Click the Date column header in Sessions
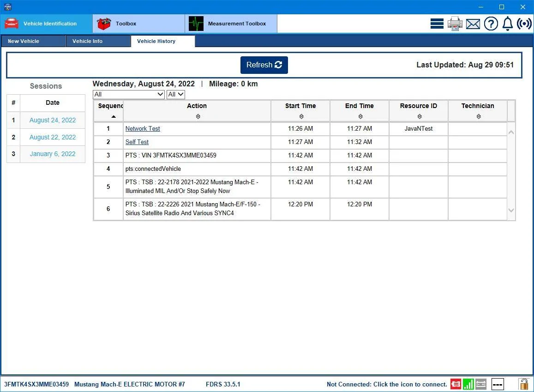This screenshot has height=392, width=534. [53, 103]
